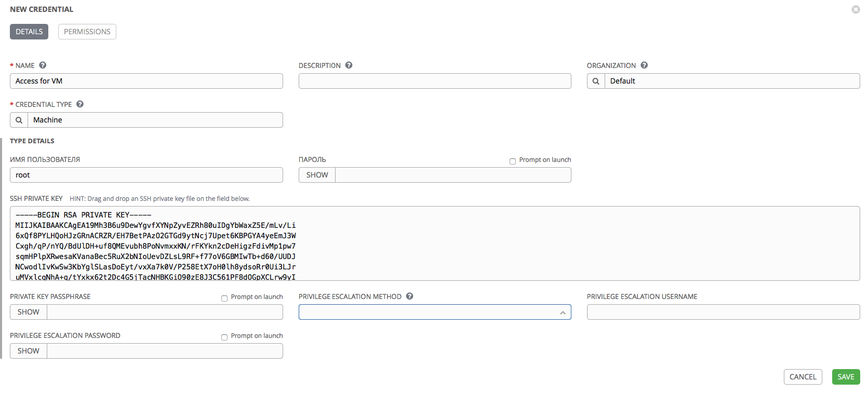Click the Credential Type help icon
The image size is (868, 394).
[x=80, y=104]
